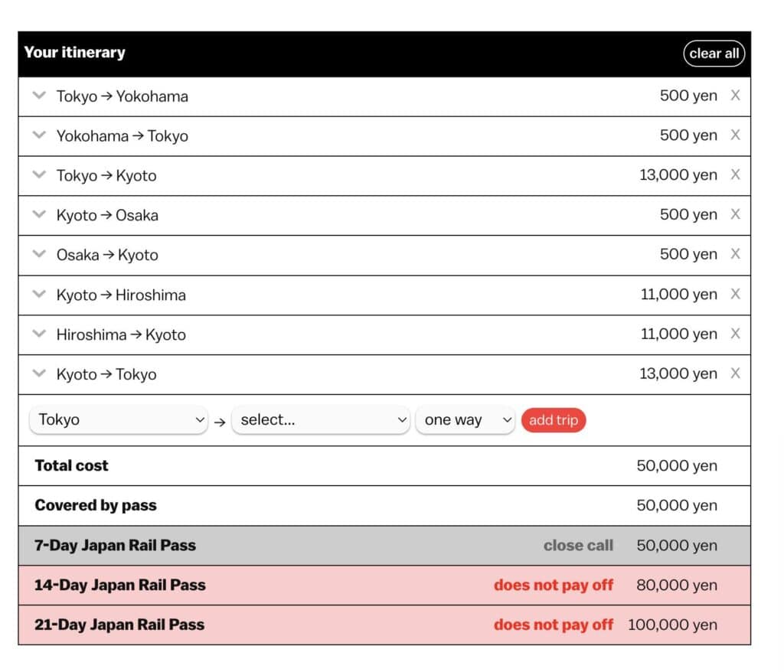The width and height of the screenshot is (784, 672).
Task: Expand the Kyoto → Tokyo trip details
Action: click(x=39, y=374)
